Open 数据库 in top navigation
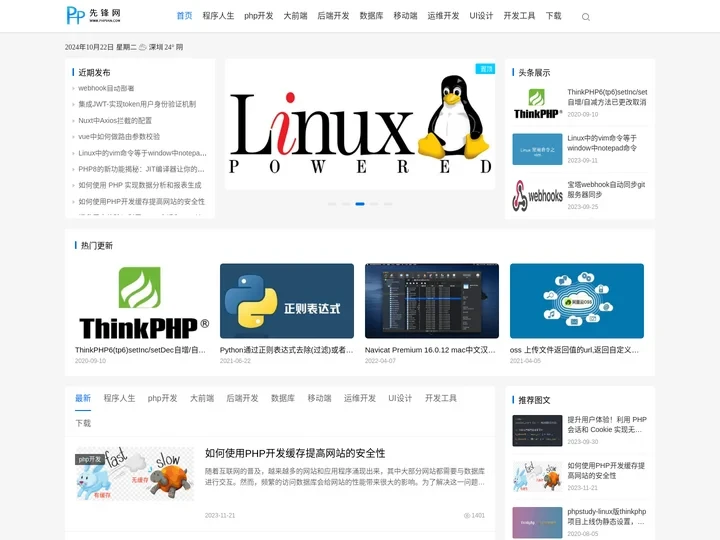The width and height of the screenshot is (720, 540). (371, 16)
